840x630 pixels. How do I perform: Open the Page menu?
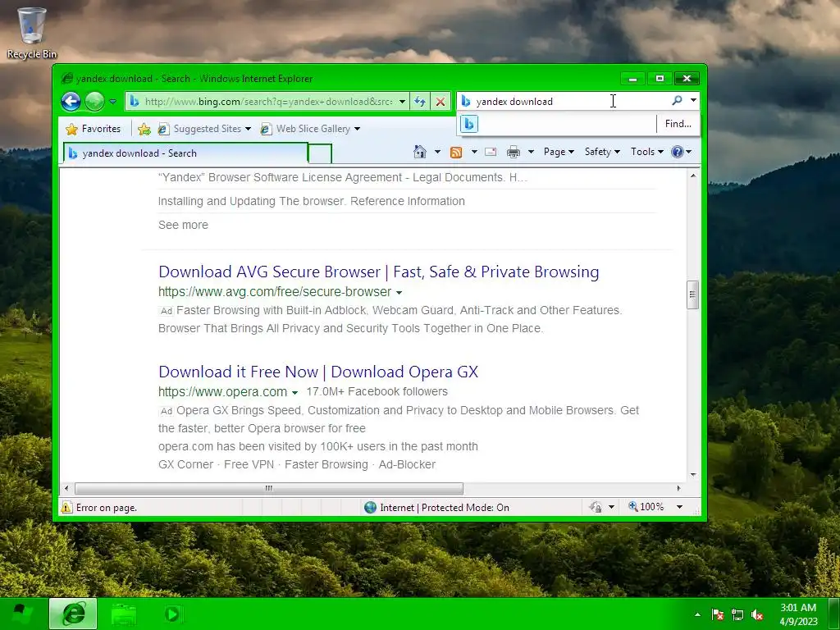pyautogui.click(x=558, y=152)
